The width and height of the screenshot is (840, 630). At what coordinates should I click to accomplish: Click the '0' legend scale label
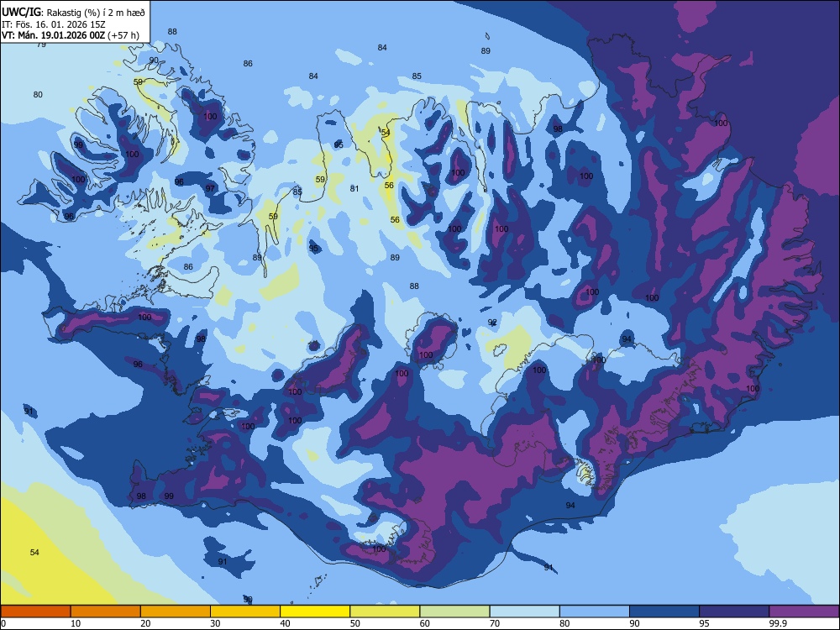[x=3, y=623]
